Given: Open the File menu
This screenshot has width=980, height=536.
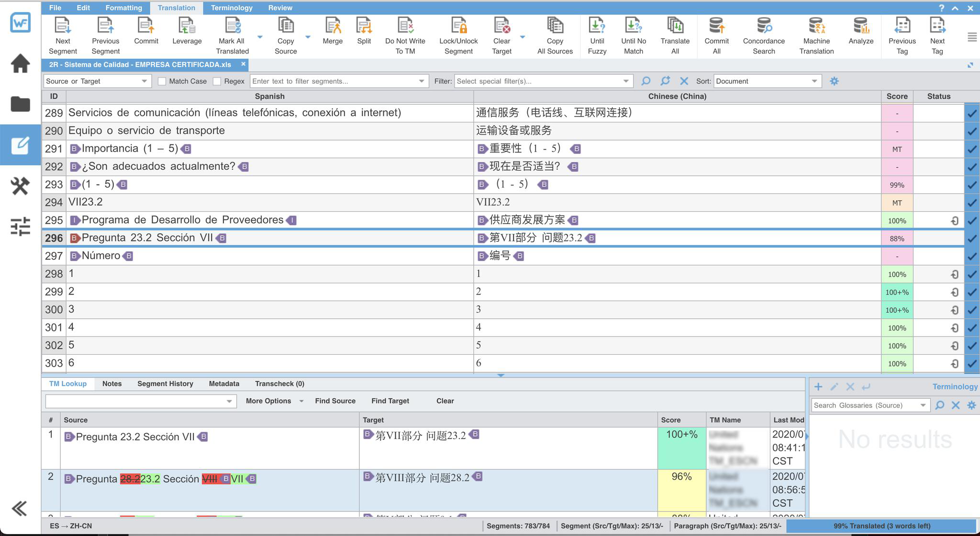Looking at the screenshot, I should [55, 8].
